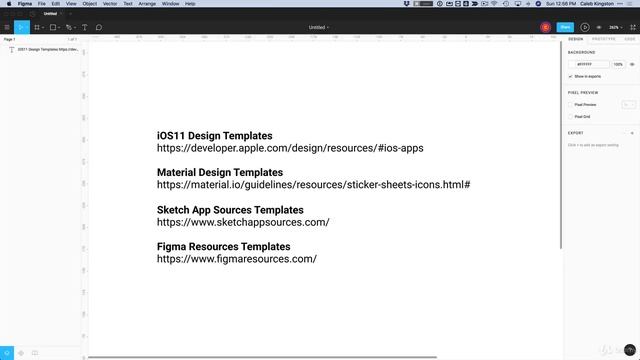Open the Wi-Fi status icon in menu bar

click(x=494, y=4)
